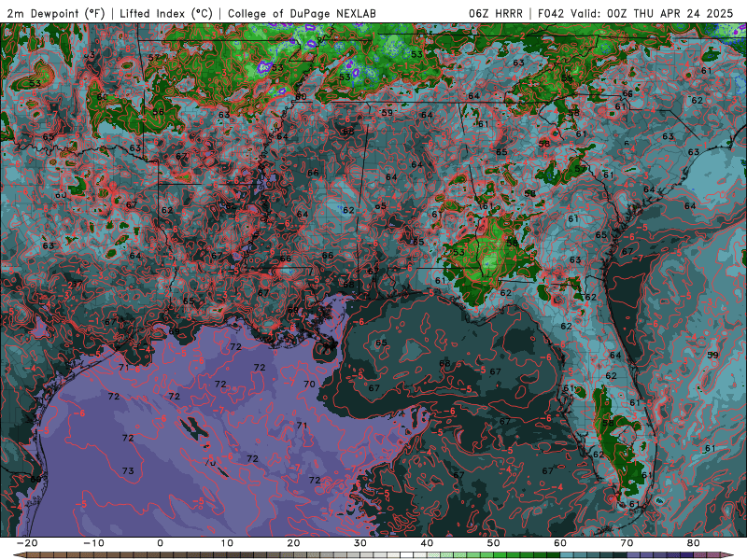The width and height of the screenshot is (747, 560).
Task: Click the "56" dewpoint value on the map
Action: (x=158, y=112)
